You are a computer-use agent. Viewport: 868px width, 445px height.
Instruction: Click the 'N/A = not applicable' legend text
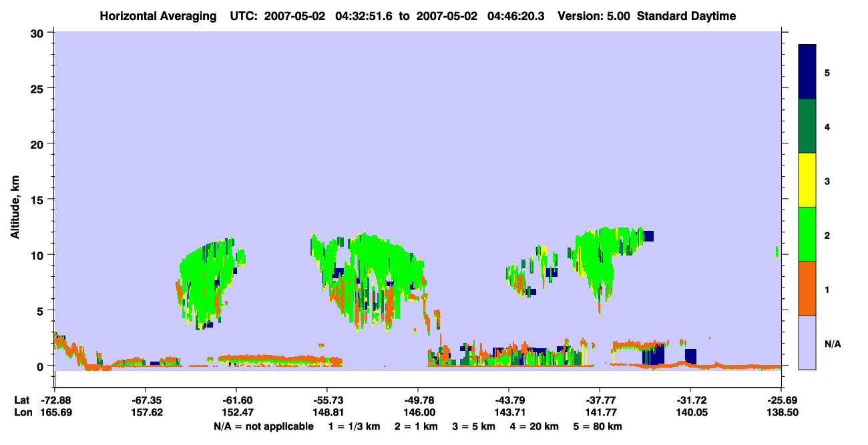pos(264,426)
